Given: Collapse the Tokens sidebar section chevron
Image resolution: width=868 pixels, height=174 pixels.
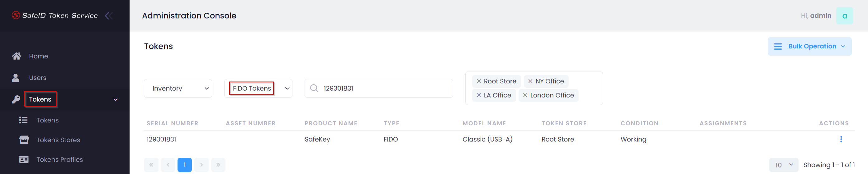Looking at the screenshot, I should [116, 100].
